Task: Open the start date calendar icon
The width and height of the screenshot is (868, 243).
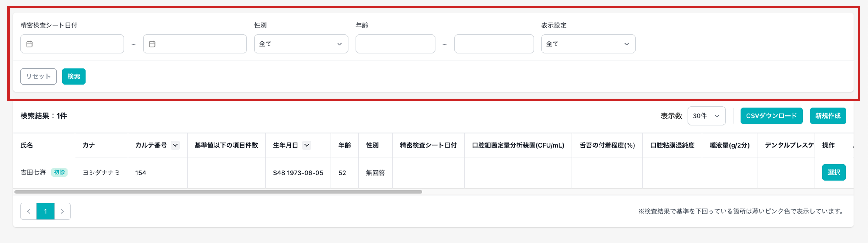Action: [29, 44]
